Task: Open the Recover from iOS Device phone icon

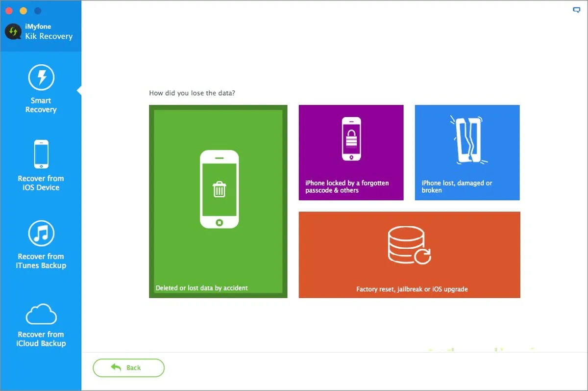Action: point(41,154)
